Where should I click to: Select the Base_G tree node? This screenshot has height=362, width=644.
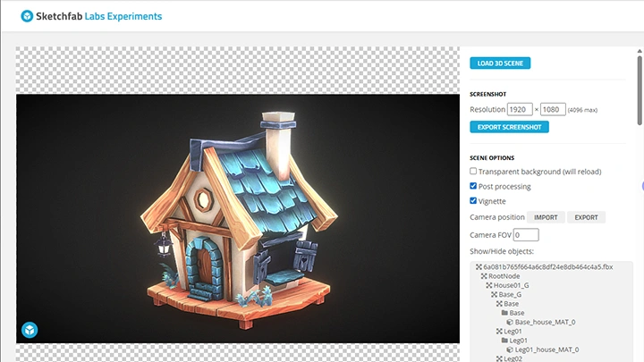pyautogui.click(x=509, y=294)
